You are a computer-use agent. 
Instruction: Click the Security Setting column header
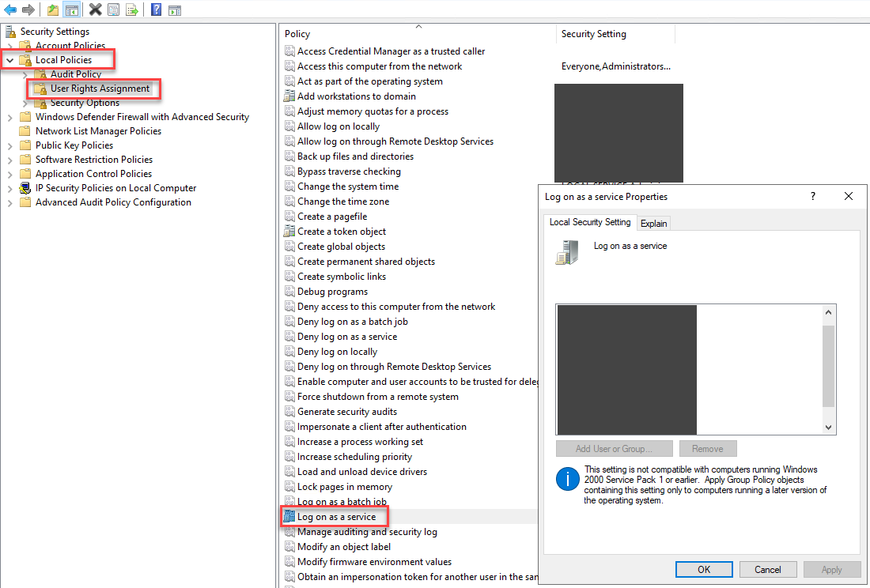tap(593, 34)
